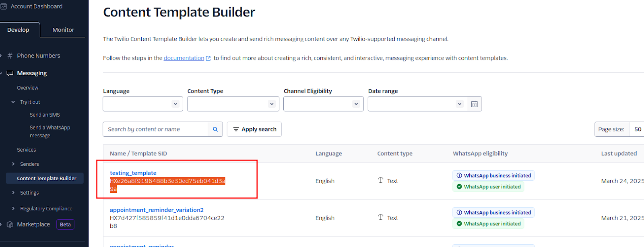Viewport: 644px width, 247px height.
Task: Click info icon of appointment_reminder_variation2 business initiated badge
Action: [x=459, y=212]
